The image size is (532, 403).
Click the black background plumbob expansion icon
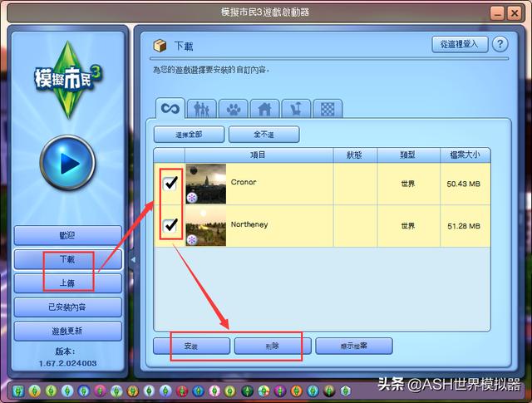click(x=329, y=391)
